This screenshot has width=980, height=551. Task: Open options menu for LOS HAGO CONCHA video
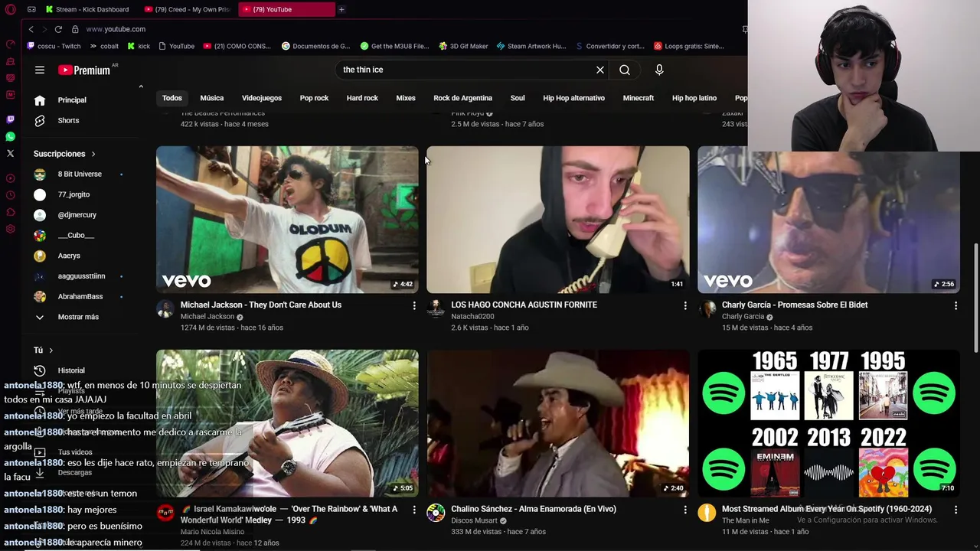[x=685, y=305]
